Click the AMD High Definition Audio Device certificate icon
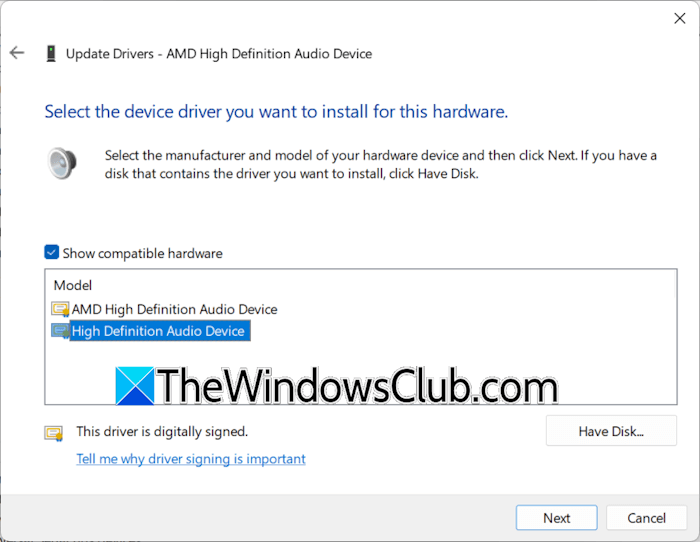This screenshot has width=700, height=542. pyautogui.click(x=60, y=309)
